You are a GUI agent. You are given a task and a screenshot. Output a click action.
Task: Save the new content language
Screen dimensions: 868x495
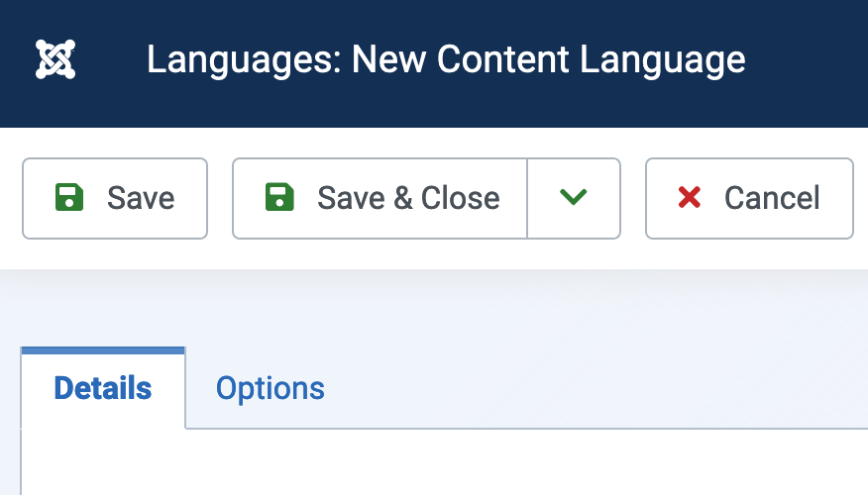coord(115,199)
